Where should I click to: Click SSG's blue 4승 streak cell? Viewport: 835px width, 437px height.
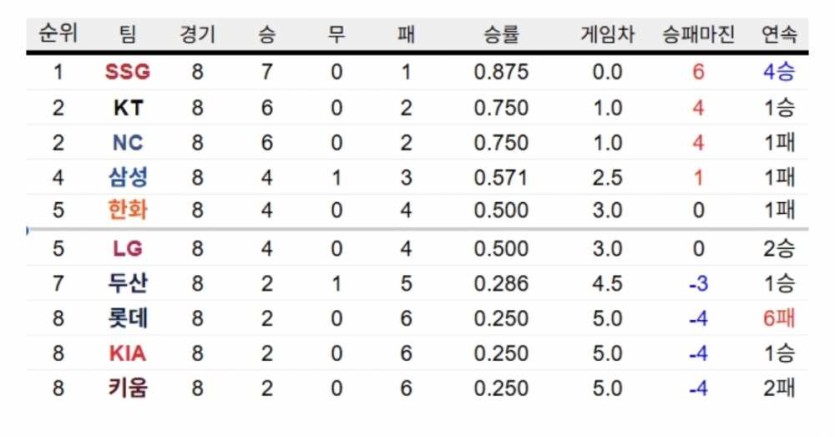point(779,72)
